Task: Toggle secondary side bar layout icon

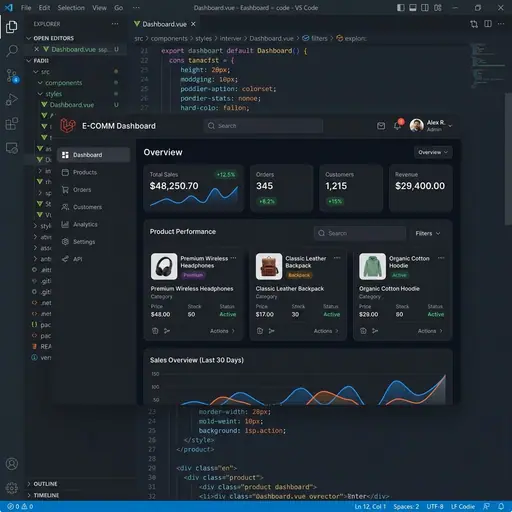Action: pyautogui.click(x=425, y=7)
